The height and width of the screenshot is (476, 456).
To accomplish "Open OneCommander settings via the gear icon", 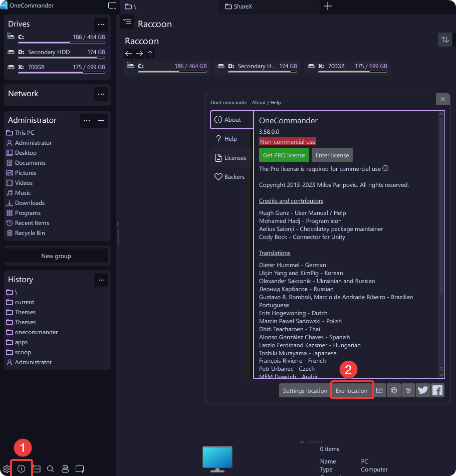I will pyautogui.click(x=7, y=469).
